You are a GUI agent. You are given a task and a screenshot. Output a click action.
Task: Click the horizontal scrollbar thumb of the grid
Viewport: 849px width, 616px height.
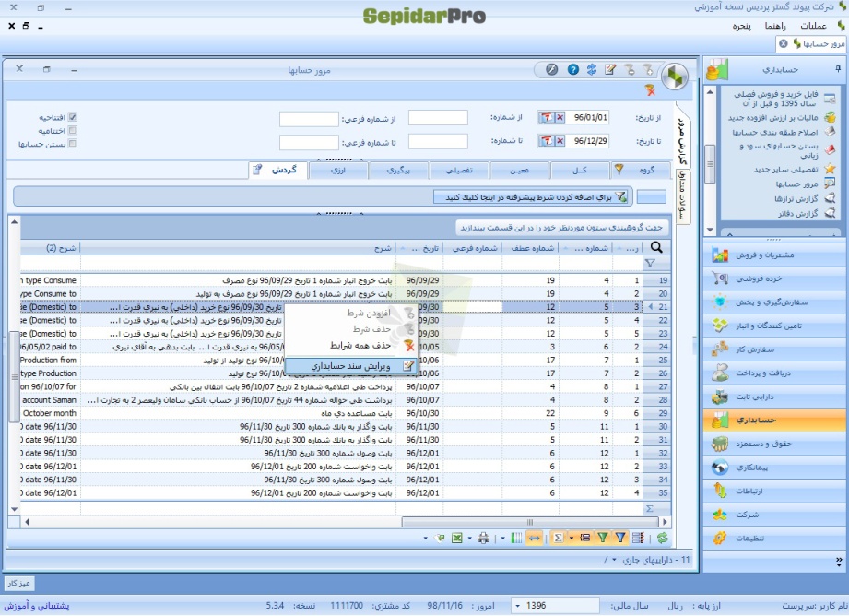click(x=530, y=522)
